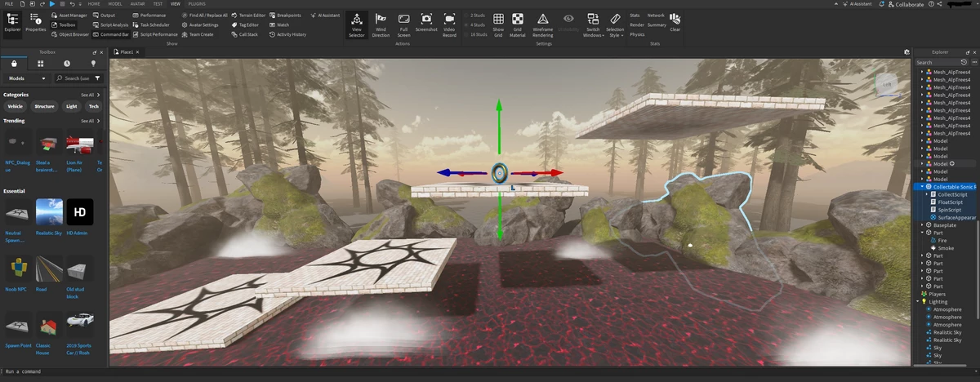The image size is (980, 382).
Task: Click the Play button in the quick access bar
Action: pos(52,4)
